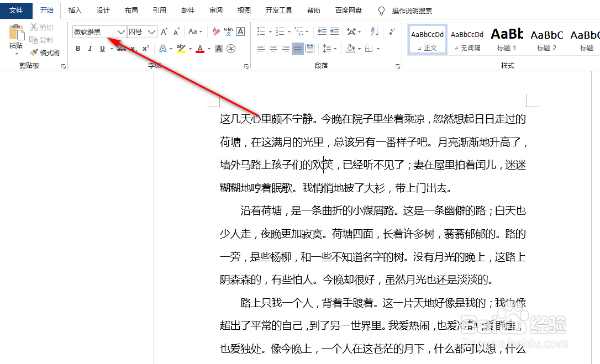Increase font size with the grow font icon

point(164,32)
